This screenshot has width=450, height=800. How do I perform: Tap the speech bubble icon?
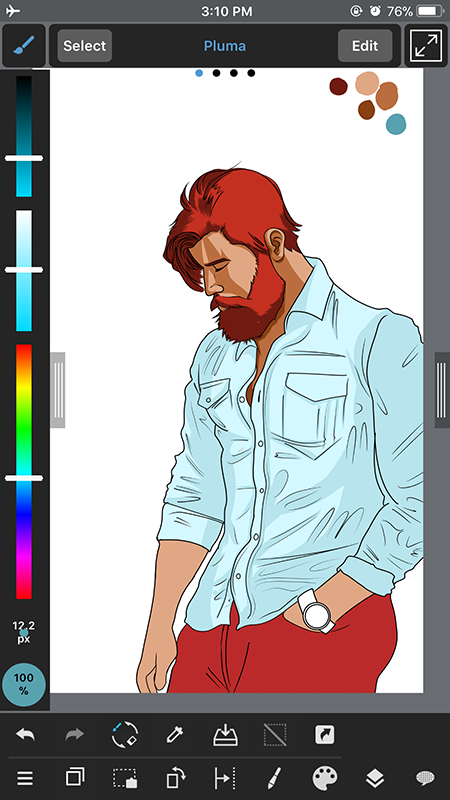pos(425,778)
